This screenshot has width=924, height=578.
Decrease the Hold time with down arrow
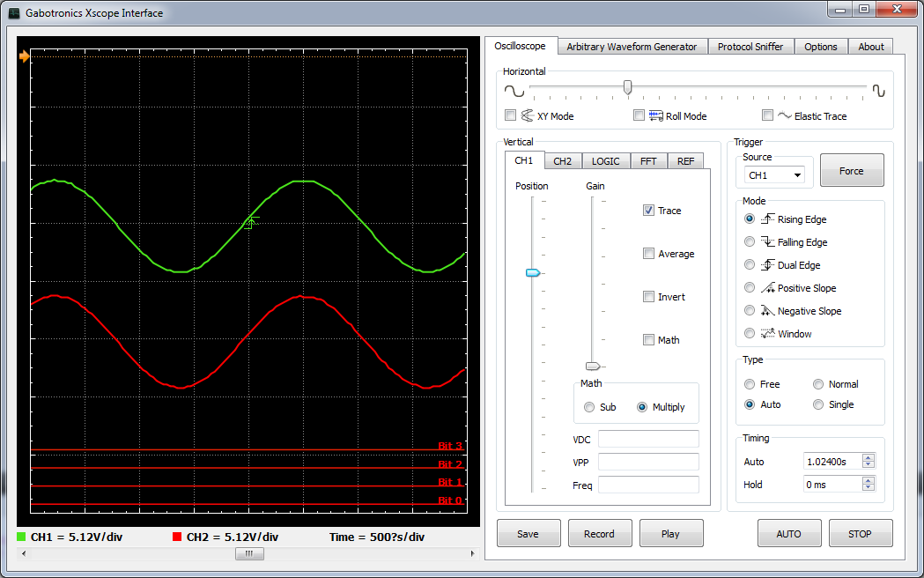pyautogui.click(x=869, y=488)
